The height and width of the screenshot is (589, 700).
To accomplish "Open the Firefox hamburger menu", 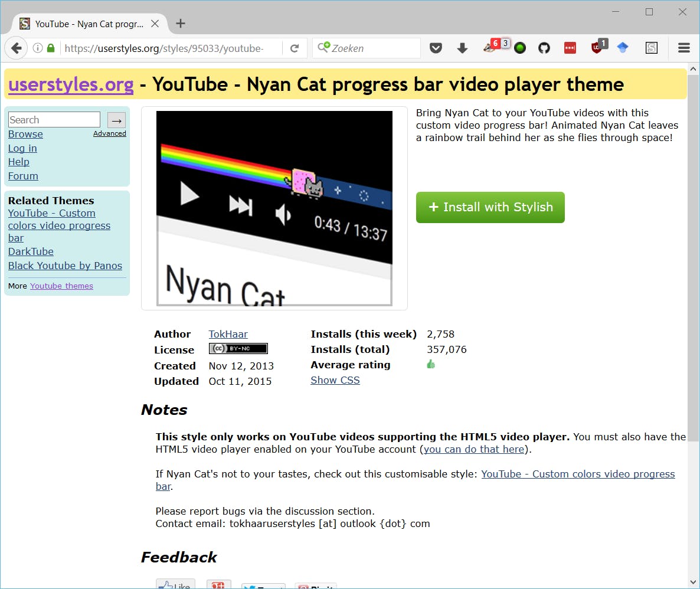I will click(684, 48).
